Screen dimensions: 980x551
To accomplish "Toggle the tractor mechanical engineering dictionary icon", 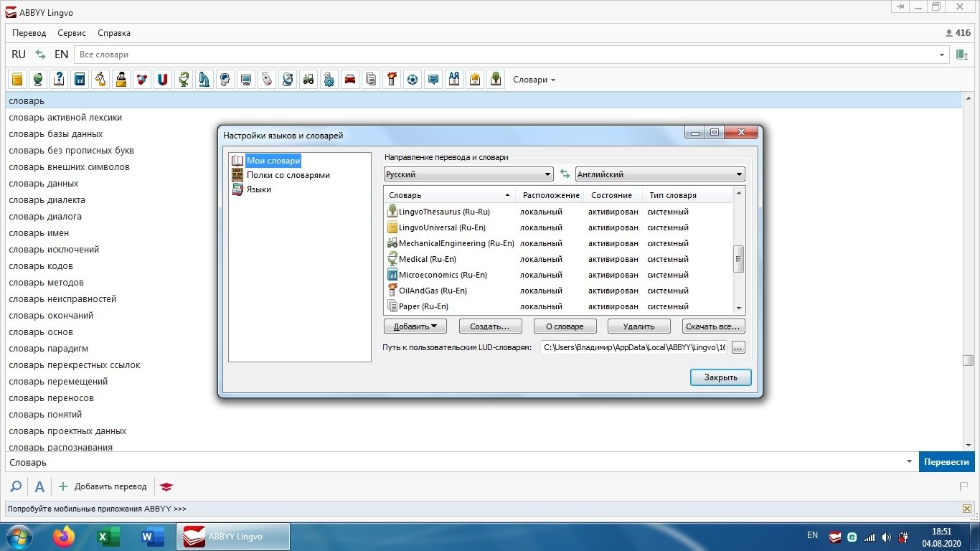I will pos(308,80).
